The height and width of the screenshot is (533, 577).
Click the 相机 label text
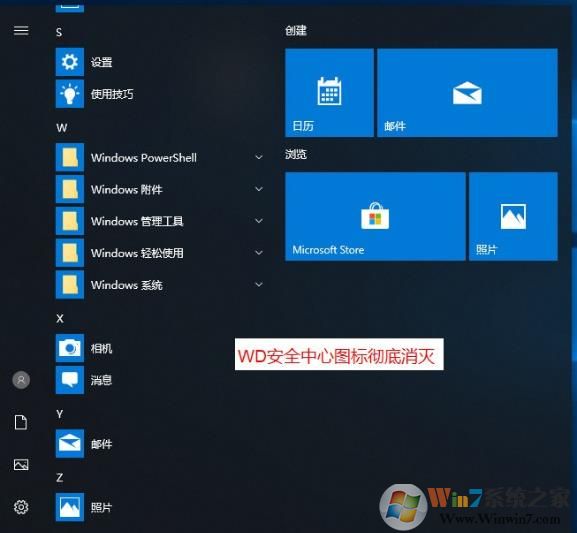(x=102, y=349)
